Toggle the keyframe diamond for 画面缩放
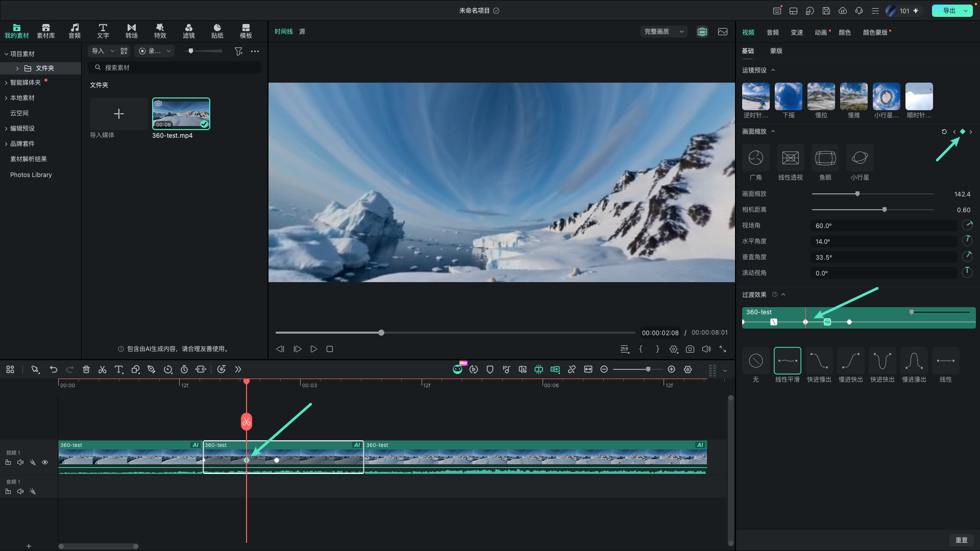 [x=963, y=132]
